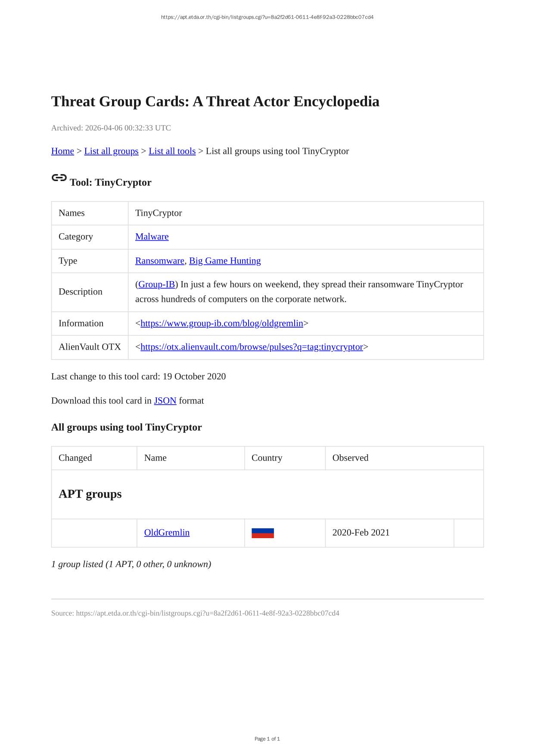Click the chain link icon beside Tool heading
This screenshot has height=756, width=535.
point(59,178)
